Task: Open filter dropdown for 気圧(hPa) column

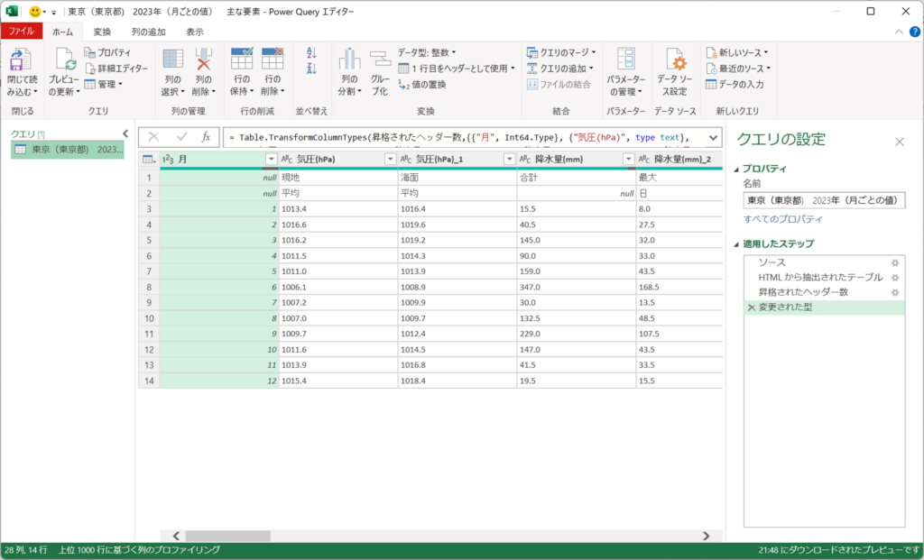Action: click(x=390, y=159)
